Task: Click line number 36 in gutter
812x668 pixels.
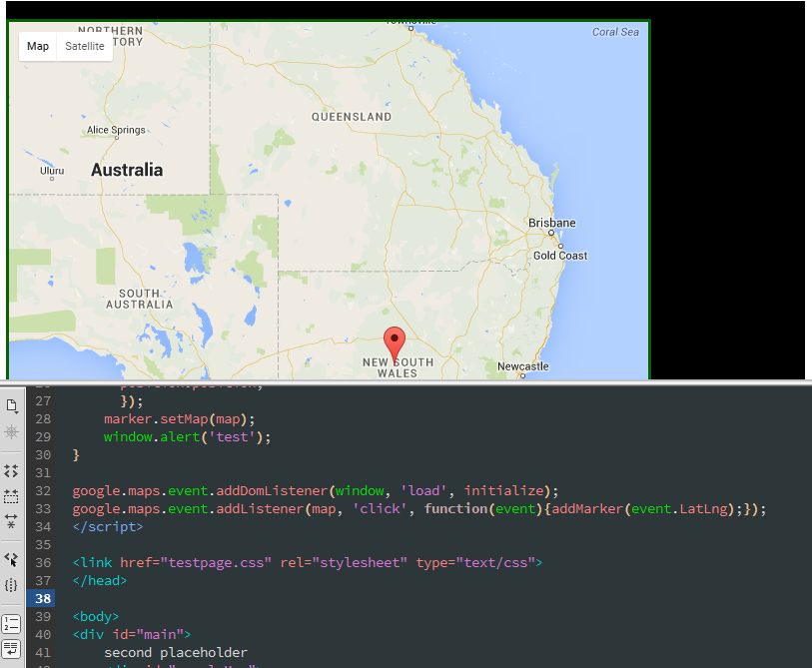Action: coord(43,563)
